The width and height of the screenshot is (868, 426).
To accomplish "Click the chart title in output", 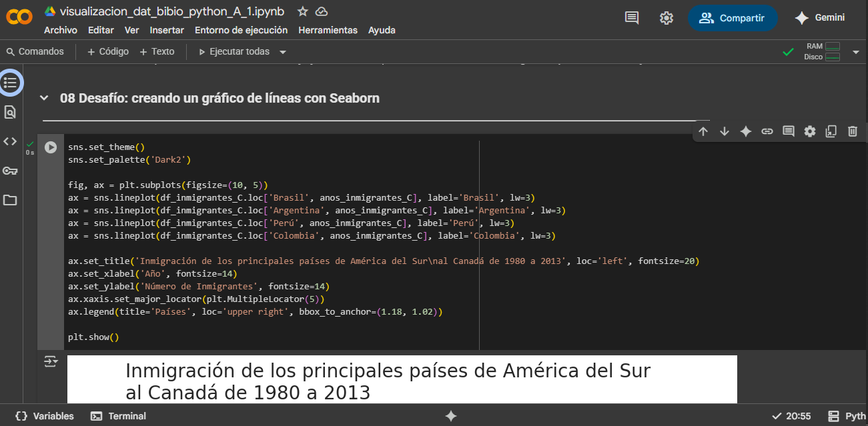I will coord(388,381).
